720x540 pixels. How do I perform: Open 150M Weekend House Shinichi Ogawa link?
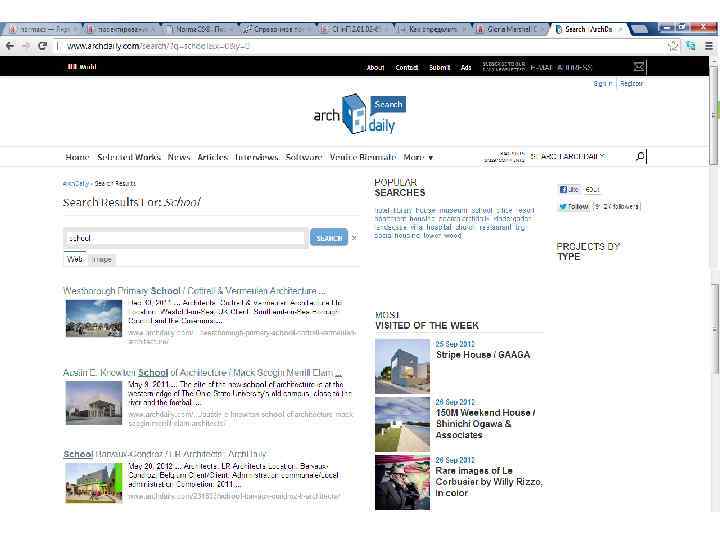click(485, 423)
